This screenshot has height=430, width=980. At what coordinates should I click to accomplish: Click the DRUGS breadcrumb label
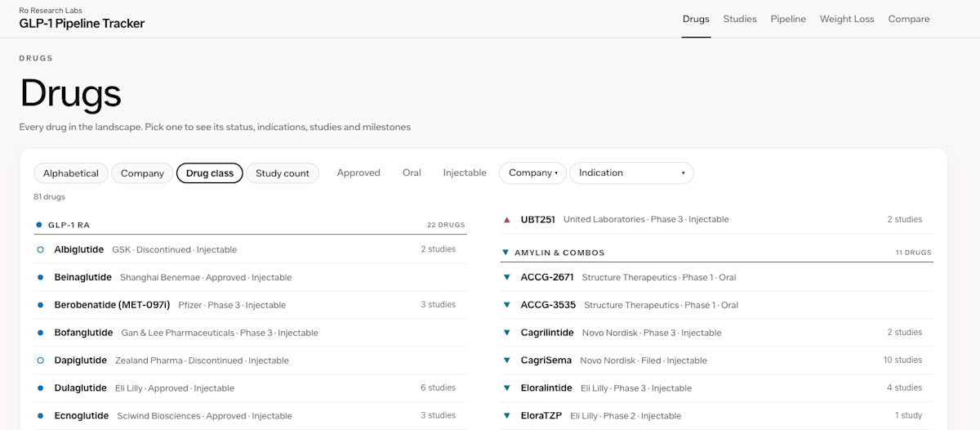tap(36, 59)
